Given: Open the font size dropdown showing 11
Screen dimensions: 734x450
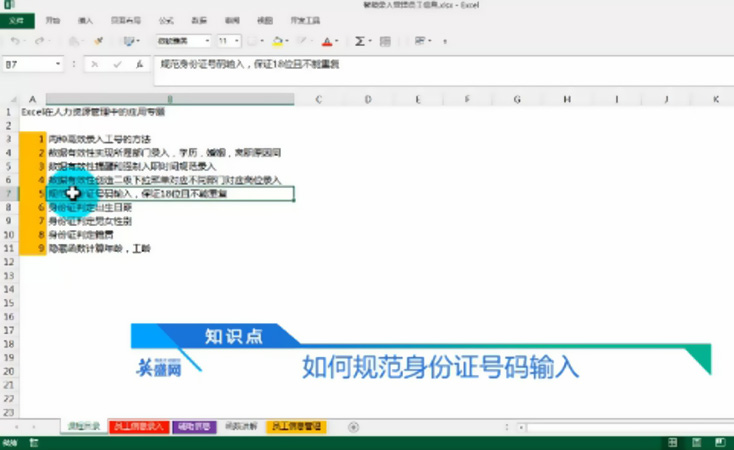Looking at the screenshot, I should pyautogui.click(x=229, y=41).
